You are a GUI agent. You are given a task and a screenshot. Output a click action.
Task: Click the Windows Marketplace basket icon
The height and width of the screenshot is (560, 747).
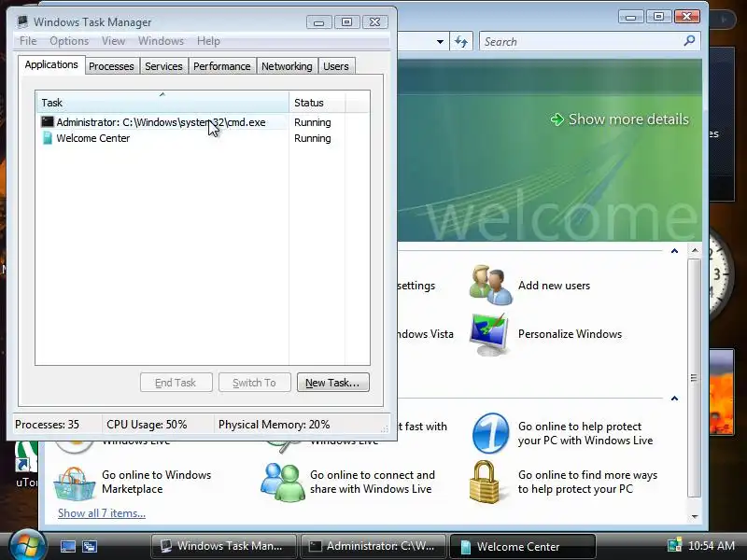(75, 483)
